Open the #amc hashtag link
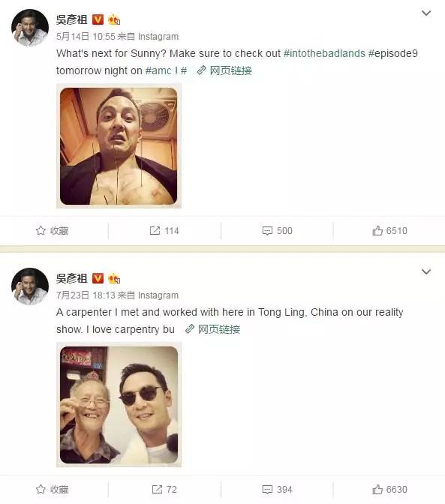The image size is (445, 504). click(158, 70)
